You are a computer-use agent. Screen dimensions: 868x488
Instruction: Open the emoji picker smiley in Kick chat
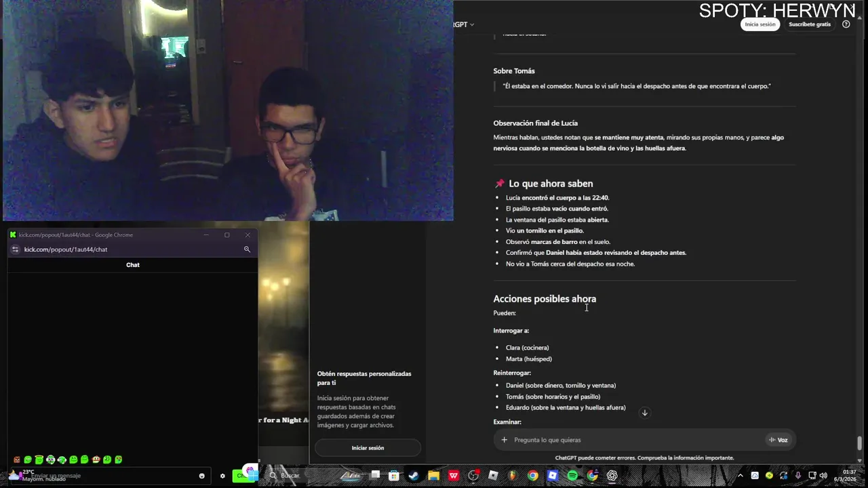201,476
